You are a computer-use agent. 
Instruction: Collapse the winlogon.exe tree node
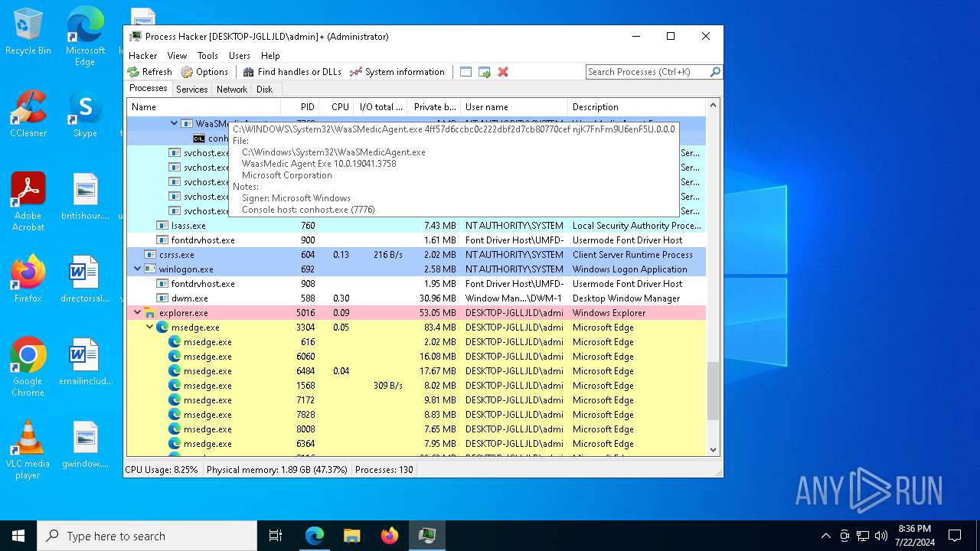pos(138,269)
